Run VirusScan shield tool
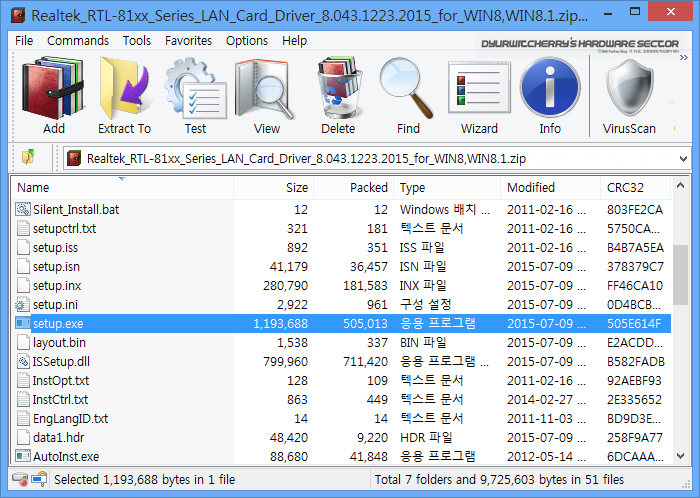700x498 pixels. click(629, 87)
